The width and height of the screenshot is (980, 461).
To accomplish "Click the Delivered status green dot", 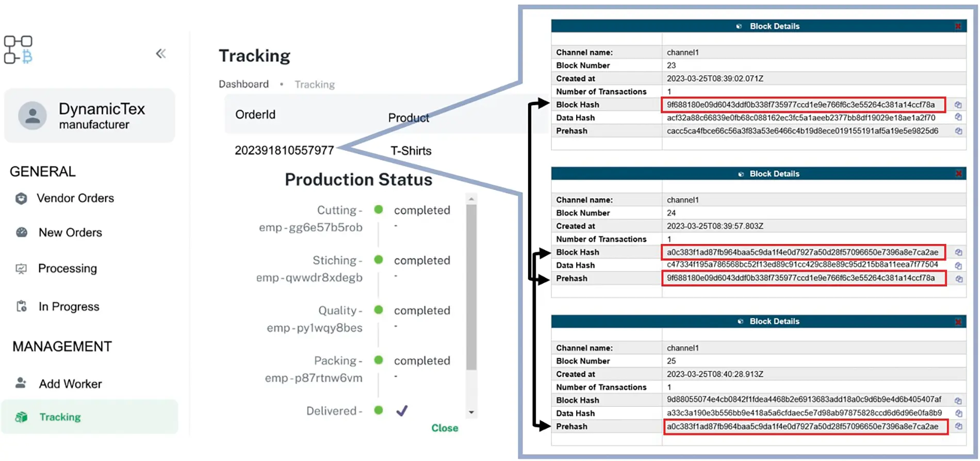I will (x=379, y=410).
